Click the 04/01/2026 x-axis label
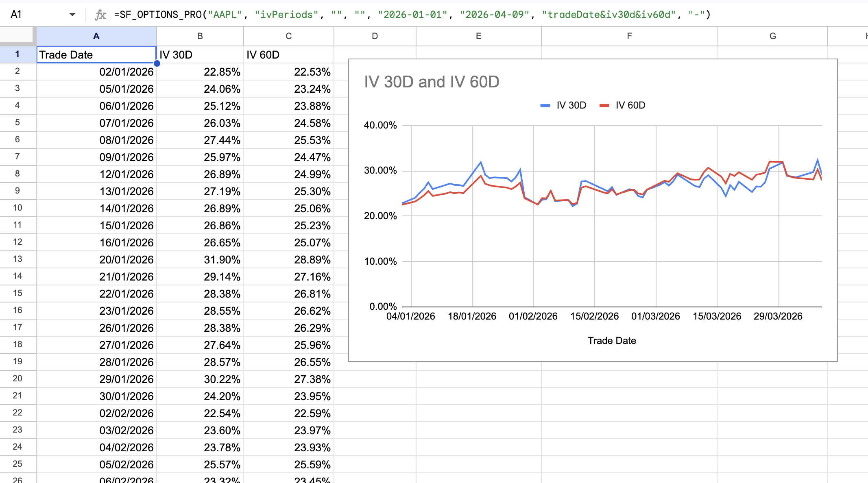Screen dimensions: 868x483 411,316
